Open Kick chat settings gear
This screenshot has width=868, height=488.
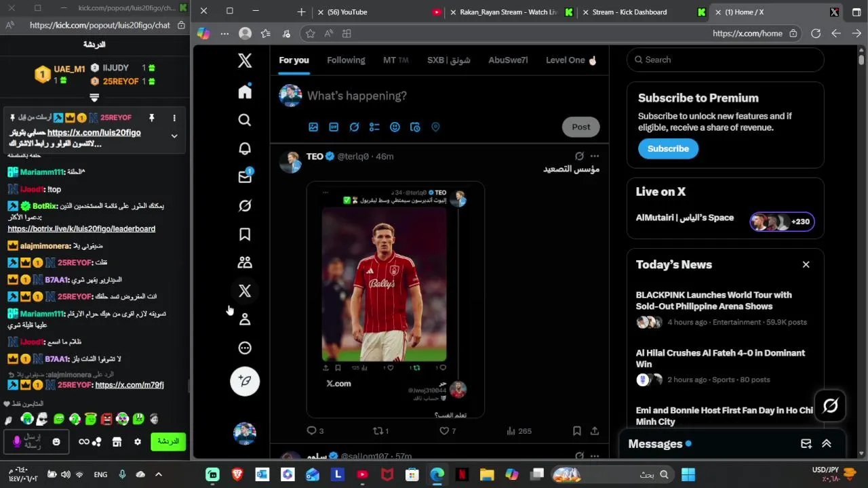[138, 442]
